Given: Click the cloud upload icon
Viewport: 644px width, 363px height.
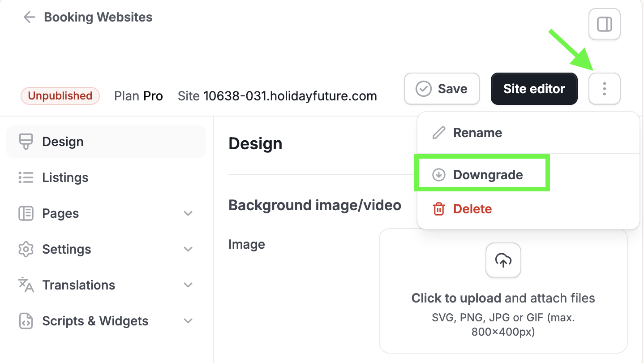Looking at the screenshot, I should click(x=503, y=260).
